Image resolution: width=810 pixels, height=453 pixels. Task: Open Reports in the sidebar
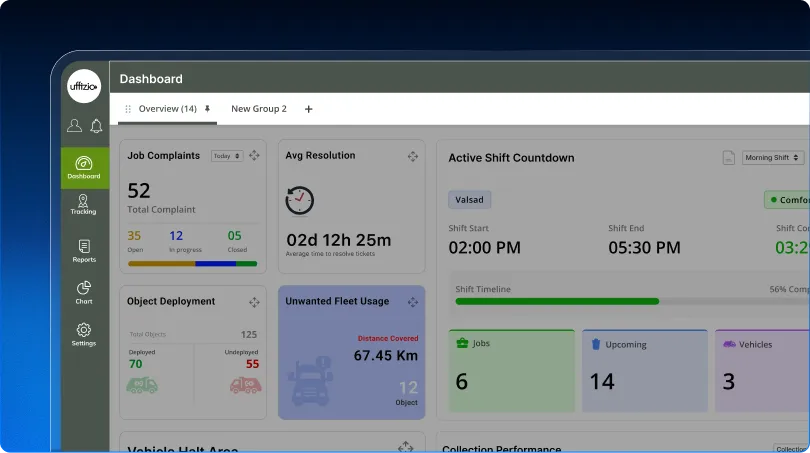[x=84, y=251]
